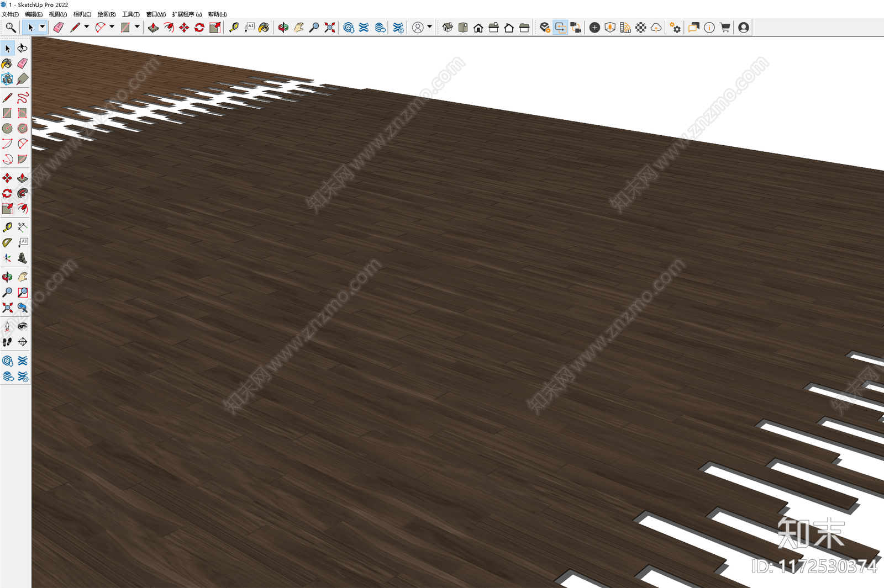Select the Look Around eye tool

(23, 326)
